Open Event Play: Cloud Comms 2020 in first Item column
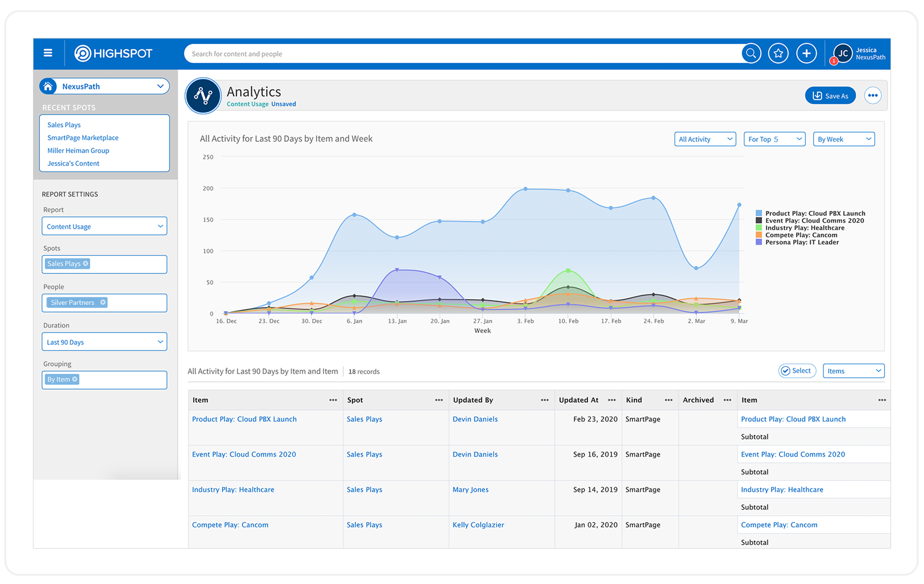The image size is (924, 584). [244, 455]
